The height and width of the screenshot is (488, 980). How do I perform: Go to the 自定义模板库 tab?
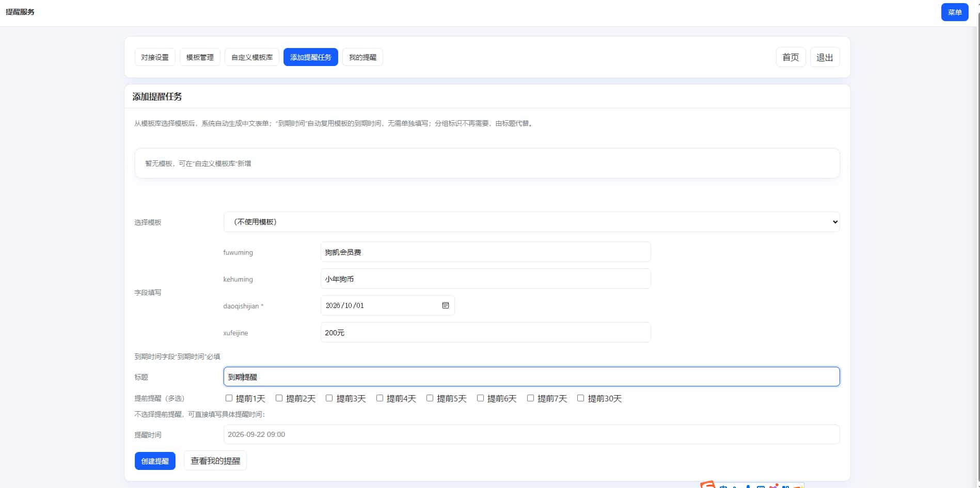click(x=252, y=57)
